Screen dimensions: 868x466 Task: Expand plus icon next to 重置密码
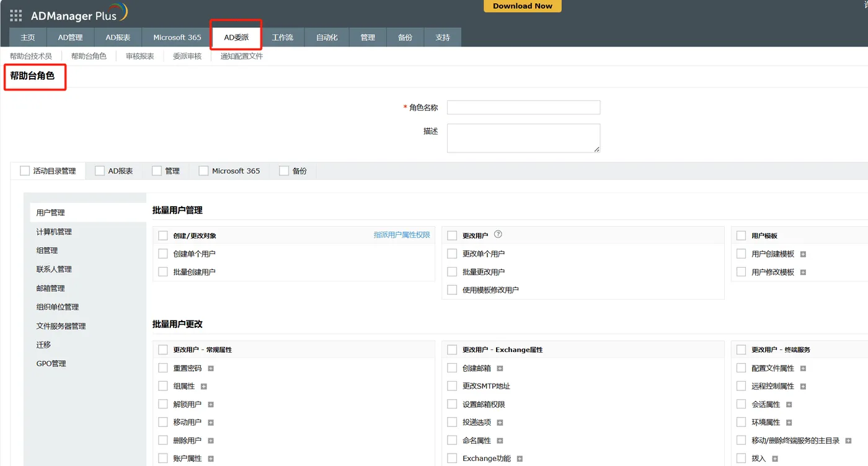tap(211, 368)
